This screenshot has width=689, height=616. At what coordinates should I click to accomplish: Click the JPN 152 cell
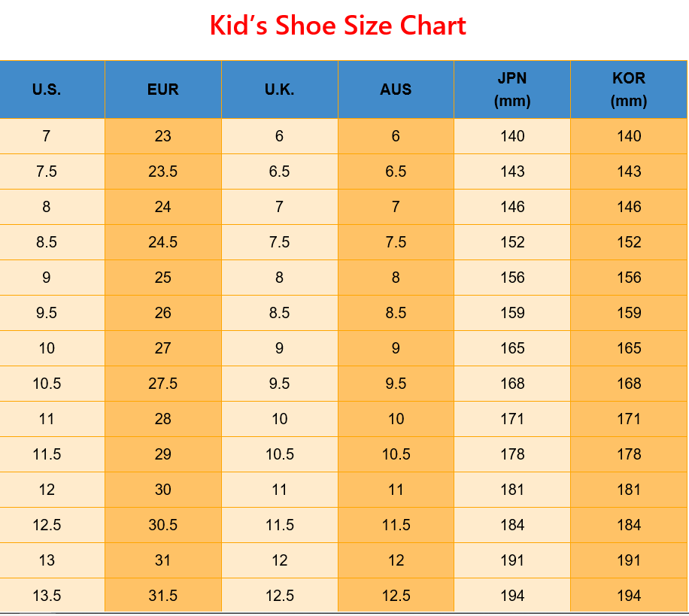tap(512, 242)
